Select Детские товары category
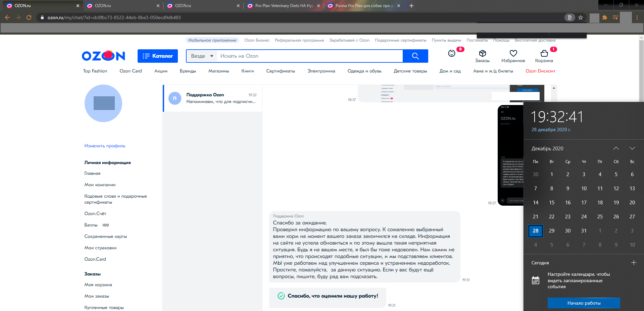The image size is (644, 311). click(410, 71)
